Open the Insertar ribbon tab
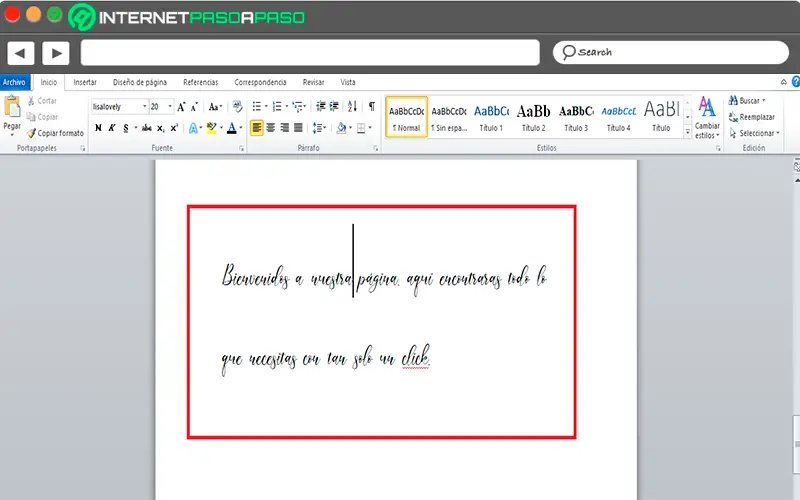800x500 pixels. tap(85, 82)
